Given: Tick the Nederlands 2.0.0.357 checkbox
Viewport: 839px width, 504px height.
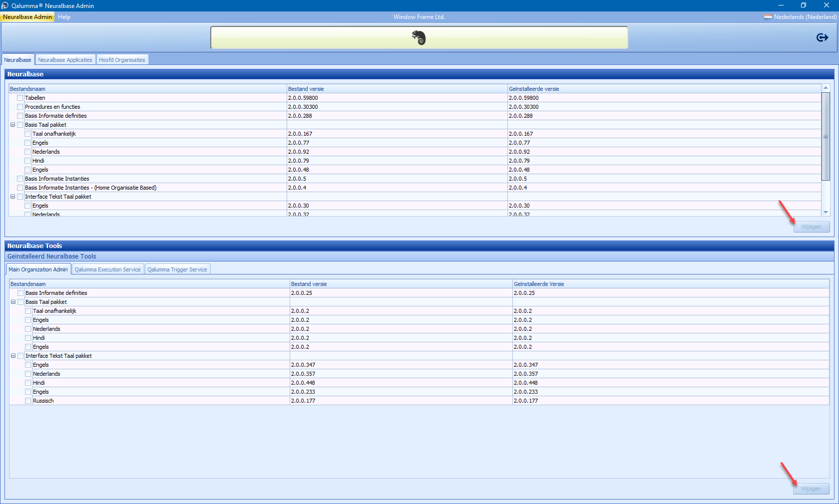Looking at the screenshot, I should [28, 374].
